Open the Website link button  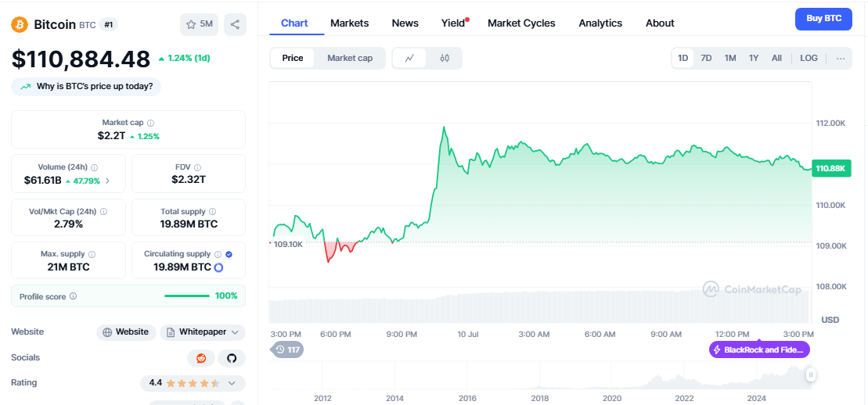pos(126,332)
